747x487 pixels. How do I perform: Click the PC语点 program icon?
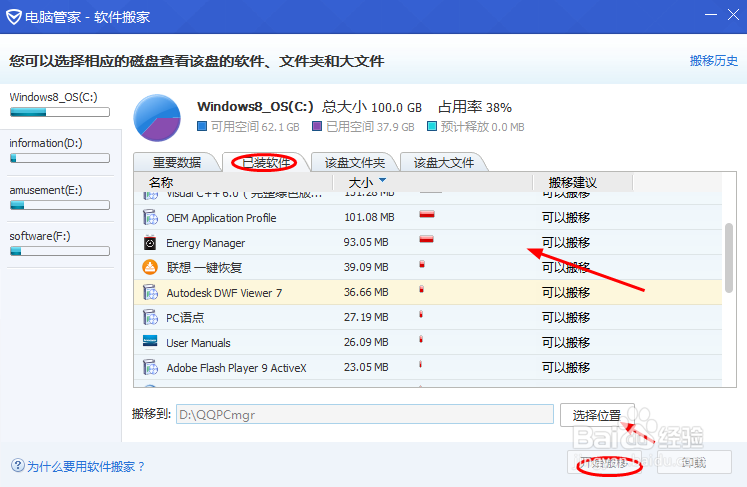pos(150,317)
